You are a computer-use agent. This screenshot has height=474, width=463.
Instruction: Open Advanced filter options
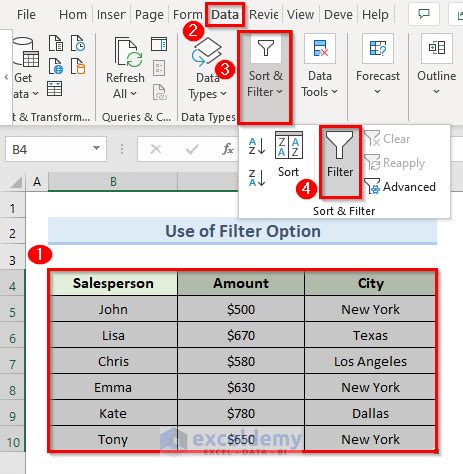400,187
